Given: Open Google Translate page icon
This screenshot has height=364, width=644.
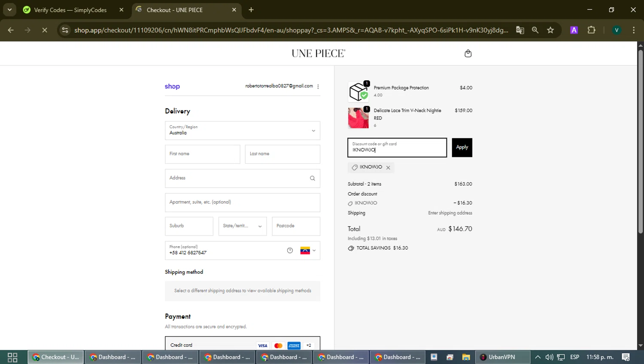Looking at the screenshot, I should pyautogui.click(x=520, y=30).
